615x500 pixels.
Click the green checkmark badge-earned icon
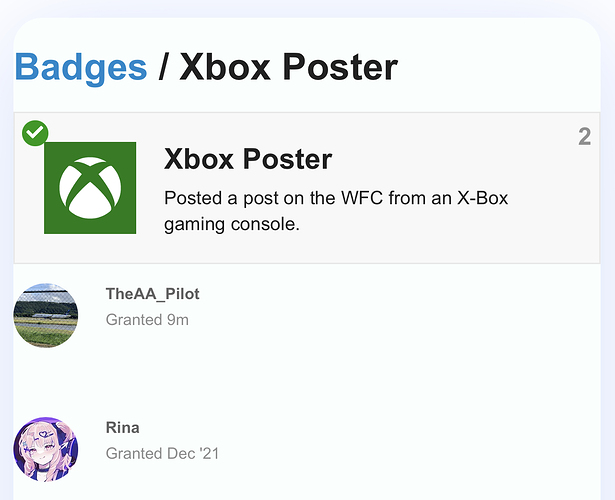35,133
